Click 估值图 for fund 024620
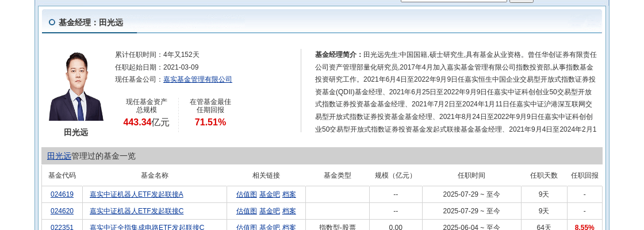 [x=246, y=211]
